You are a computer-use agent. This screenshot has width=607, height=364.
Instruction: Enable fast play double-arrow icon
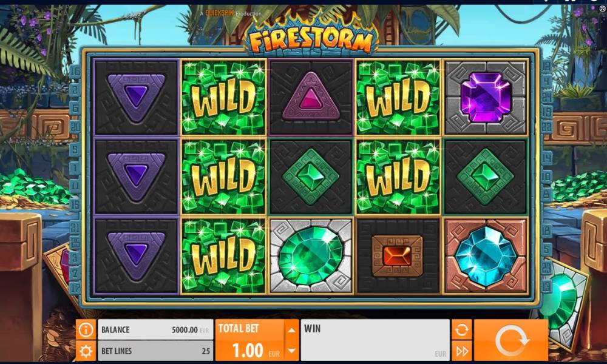[x=461, y=351]
